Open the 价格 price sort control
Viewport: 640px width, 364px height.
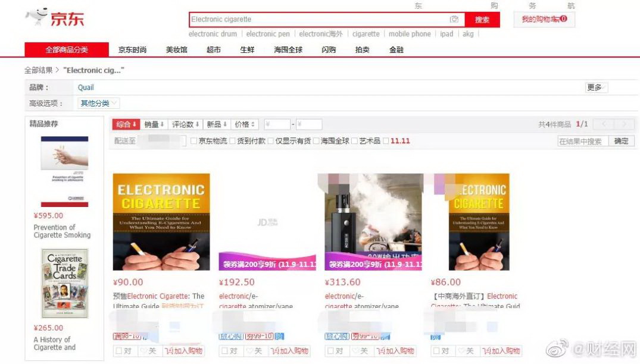pyautogui.click(x=245, y=124)
